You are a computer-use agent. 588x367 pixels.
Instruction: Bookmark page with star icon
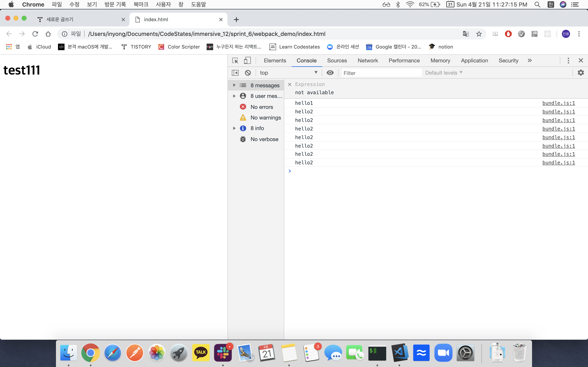coord(479,34)
